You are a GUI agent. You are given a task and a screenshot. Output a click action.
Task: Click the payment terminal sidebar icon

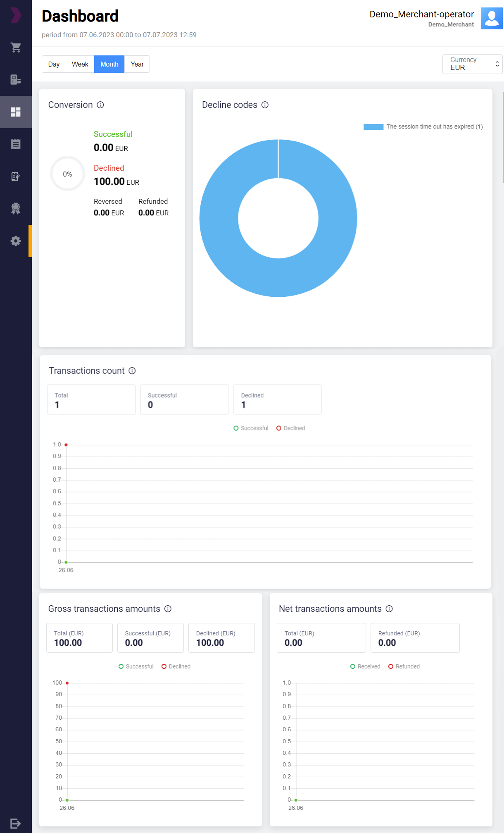tap(16, 80)
